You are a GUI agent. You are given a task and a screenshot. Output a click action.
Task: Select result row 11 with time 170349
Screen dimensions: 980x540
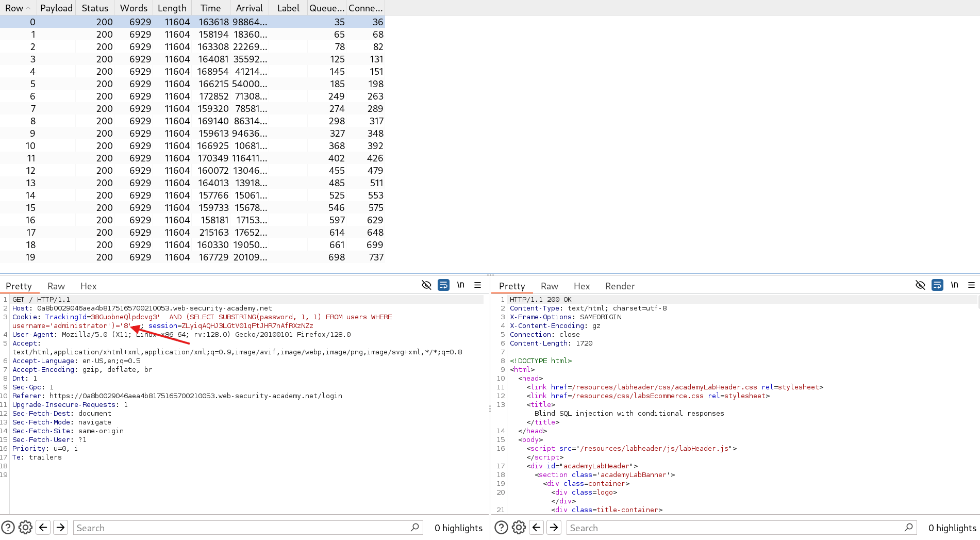coord(192,158)
